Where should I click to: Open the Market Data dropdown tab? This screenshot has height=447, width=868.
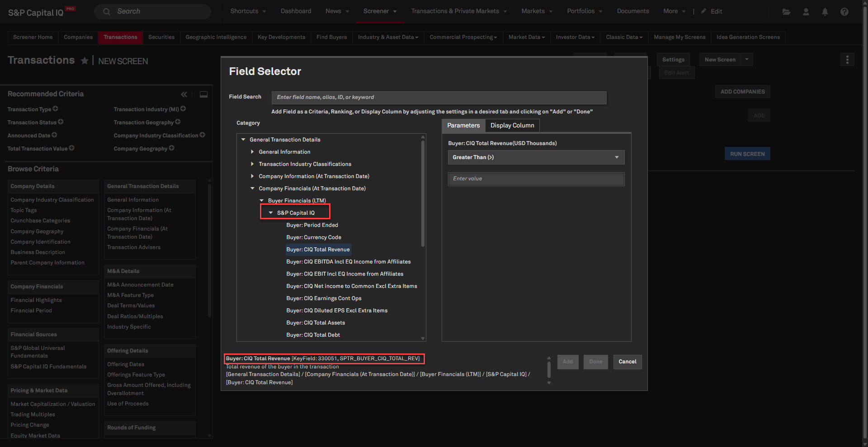pyautogui.click(x=527, y=38)
